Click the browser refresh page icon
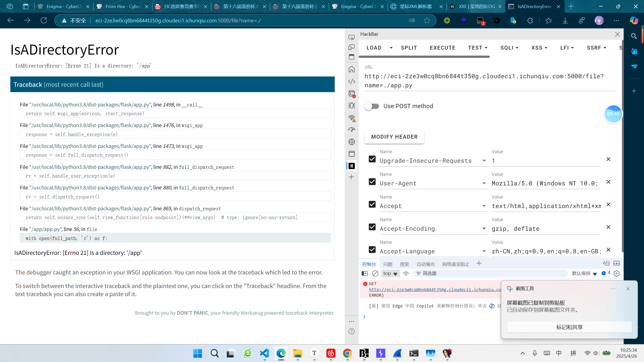This screenshot has width=644, height=362. tap(44, 20)
